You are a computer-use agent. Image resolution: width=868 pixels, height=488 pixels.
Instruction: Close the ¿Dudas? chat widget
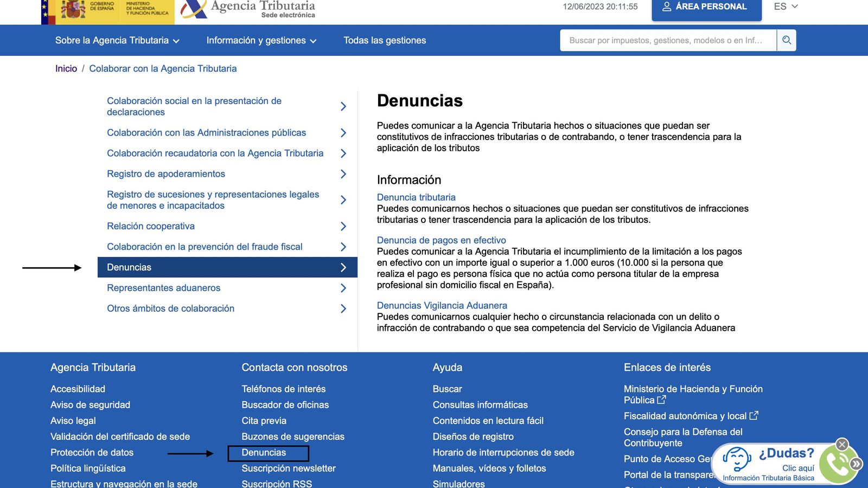click(x=841, y=445)
